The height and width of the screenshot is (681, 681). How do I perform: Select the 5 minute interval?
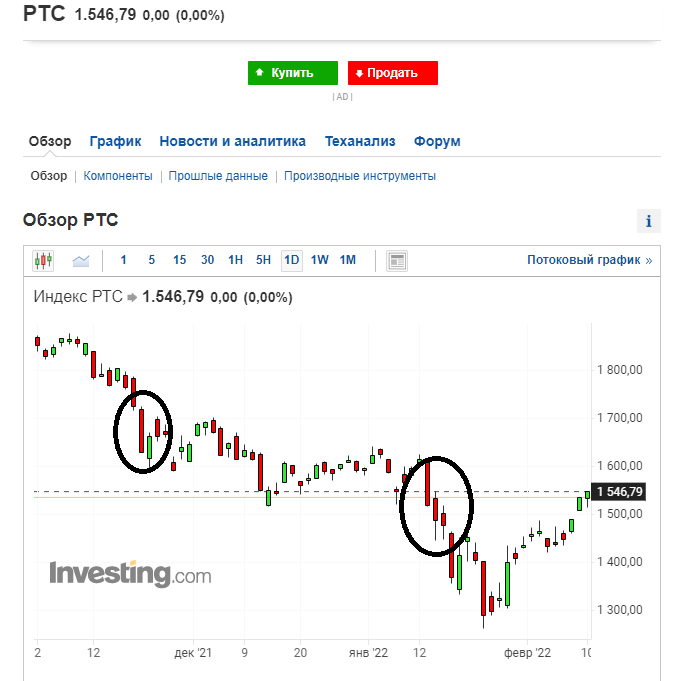point(152,260)
